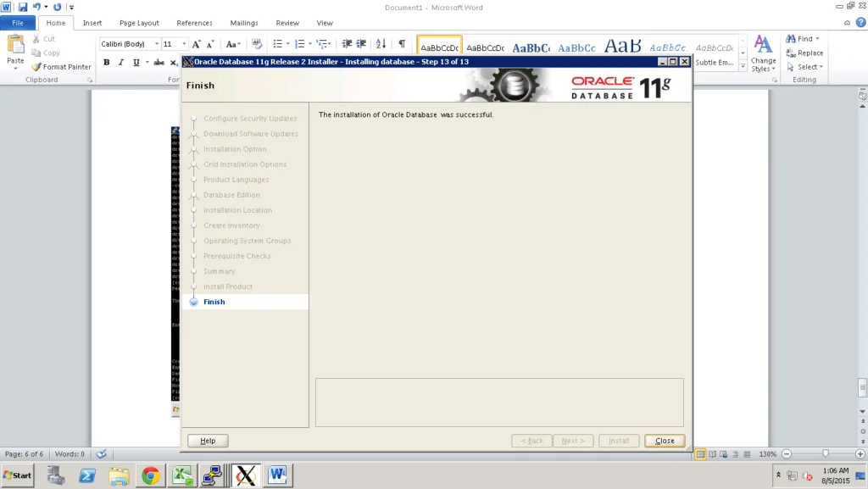Toggle Strikethrough formatting
868x489 pixels.
(159, 63)
